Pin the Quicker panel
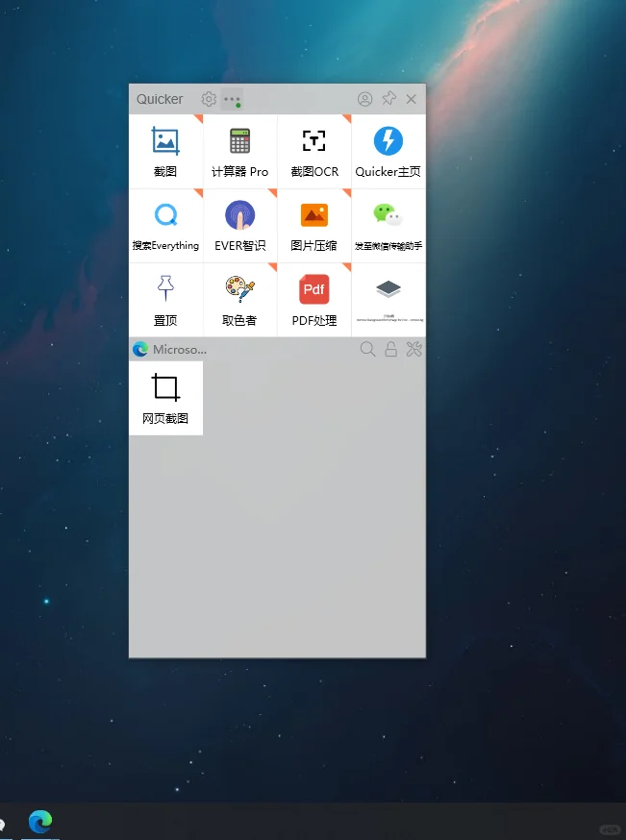 (388, 99)
